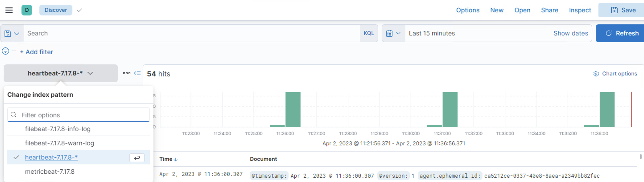
Task: Click the Show dates link
Action: [570, 33]
